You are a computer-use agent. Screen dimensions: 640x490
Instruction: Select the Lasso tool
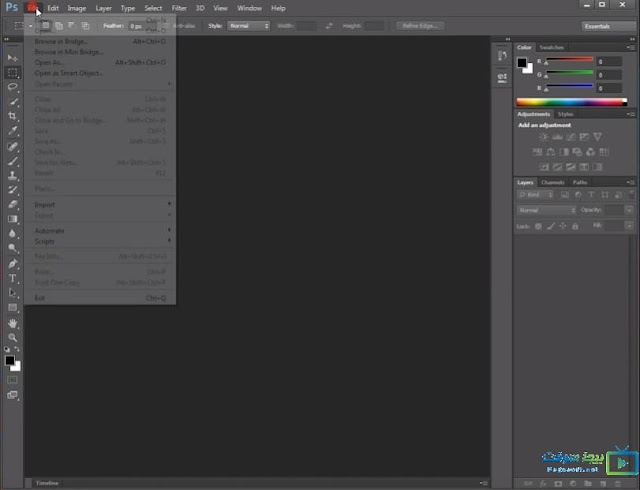13,87
